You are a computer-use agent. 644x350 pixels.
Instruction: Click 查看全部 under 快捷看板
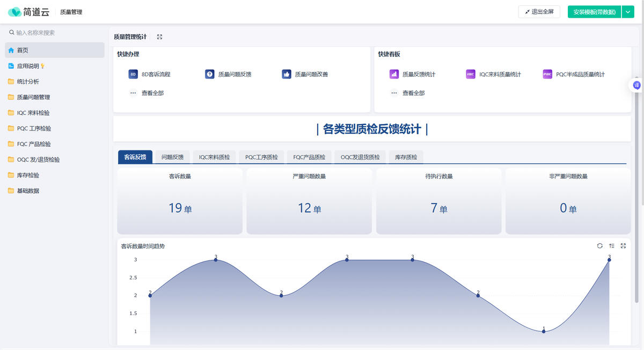pos(413,93)
